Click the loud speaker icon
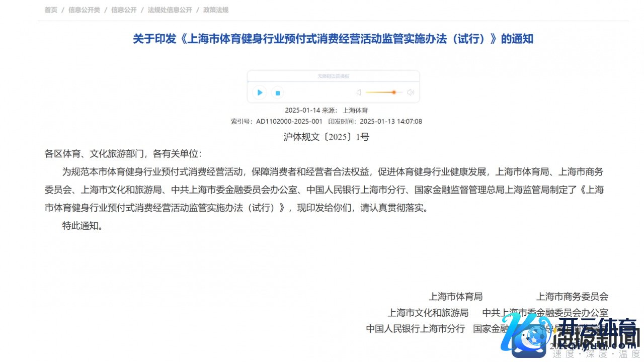Viewport: 644px width, 362px height. pyautogui.click(x=411, y=93)
